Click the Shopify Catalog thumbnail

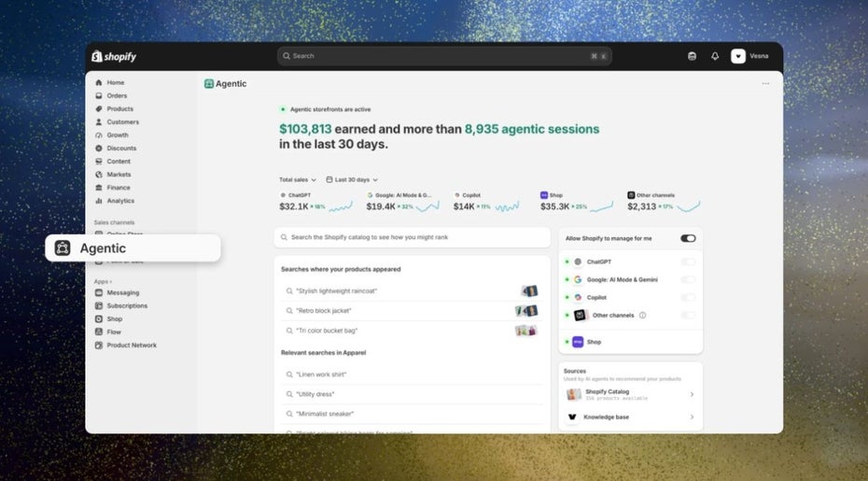tap(573, 394)
